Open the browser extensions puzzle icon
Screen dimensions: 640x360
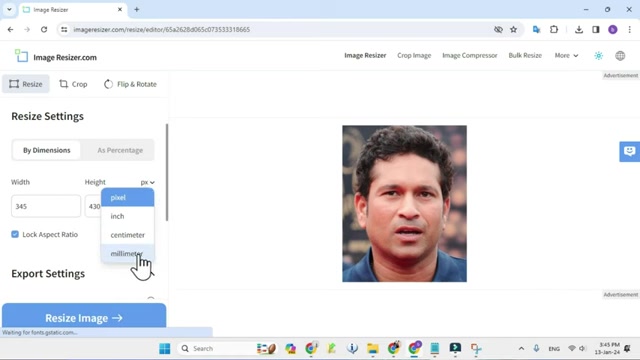[554, 29]
